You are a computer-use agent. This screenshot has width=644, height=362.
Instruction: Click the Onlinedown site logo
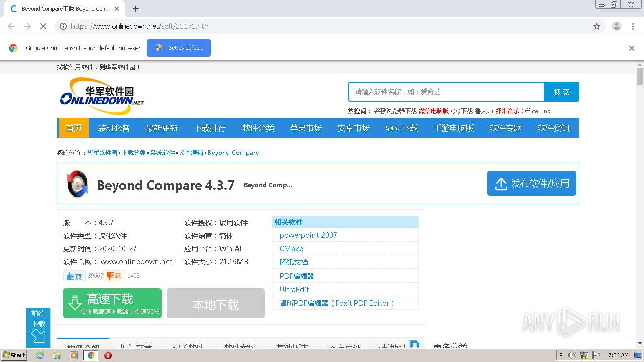tap(102, 96)
